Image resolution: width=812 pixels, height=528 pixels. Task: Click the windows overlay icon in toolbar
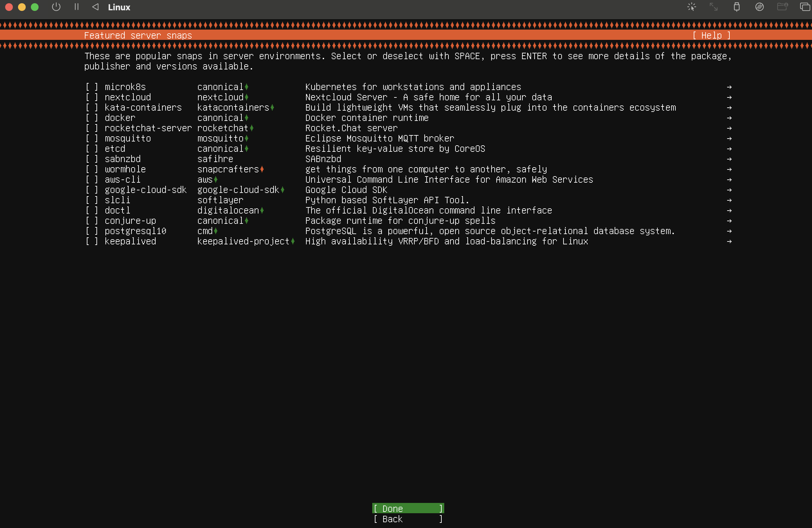(x=805, y=7)
